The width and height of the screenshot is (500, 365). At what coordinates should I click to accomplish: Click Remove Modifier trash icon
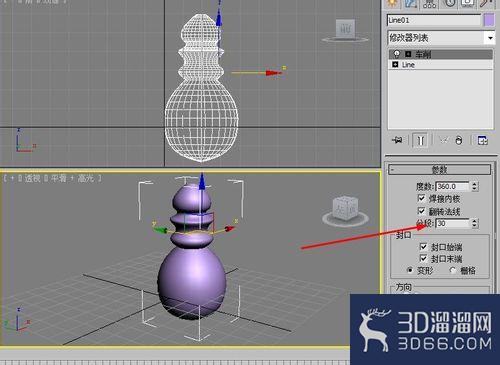(459, 141)
